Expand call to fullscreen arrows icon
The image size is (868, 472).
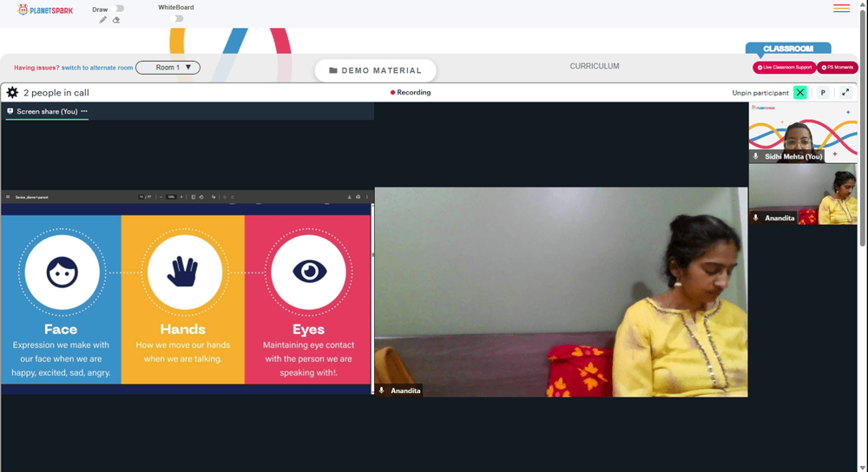point(845,93)
